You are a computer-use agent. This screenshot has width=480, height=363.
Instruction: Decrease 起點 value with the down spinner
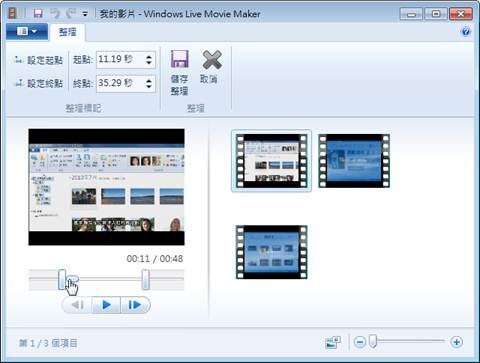click(149, 63)
